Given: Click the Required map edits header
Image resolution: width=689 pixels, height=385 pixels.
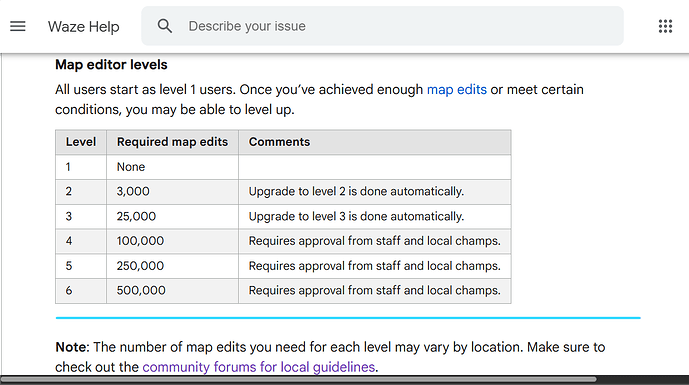Looking at the screenshot, I should tap(172, 142).
